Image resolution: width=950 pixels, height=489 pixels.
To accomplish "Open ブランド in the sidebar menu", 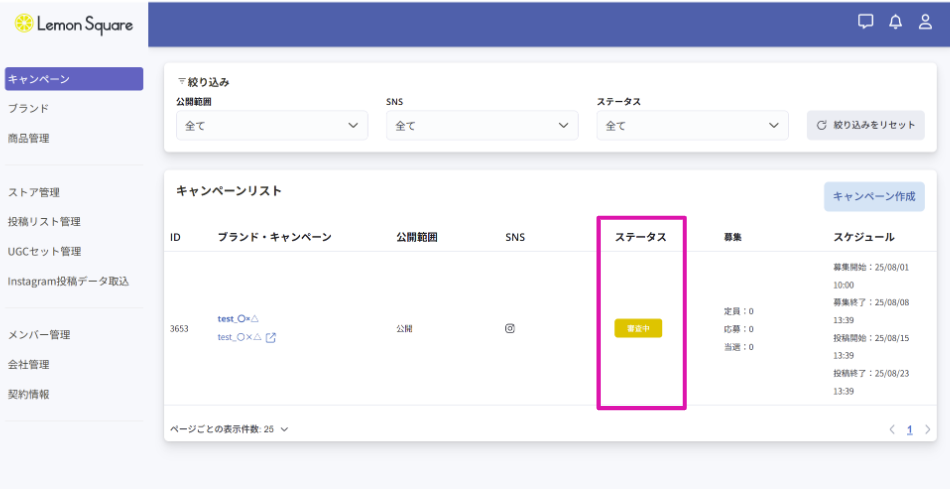I will click(29, 108).
